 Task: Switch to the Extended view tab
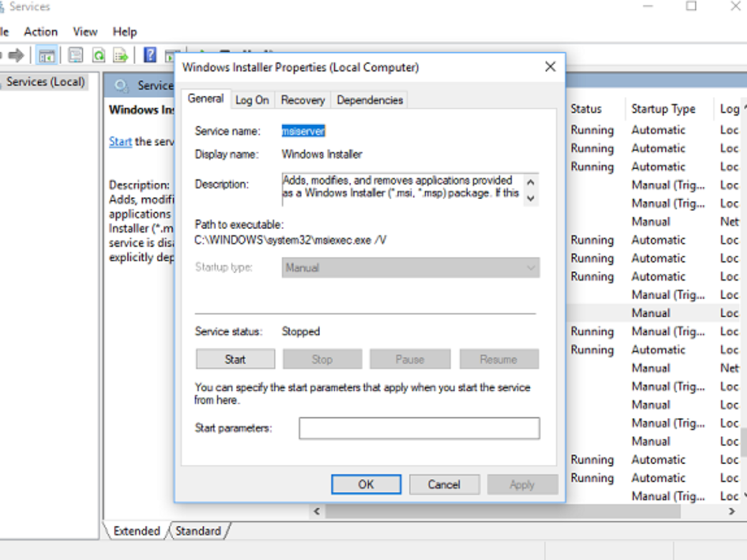click(137, 531)
